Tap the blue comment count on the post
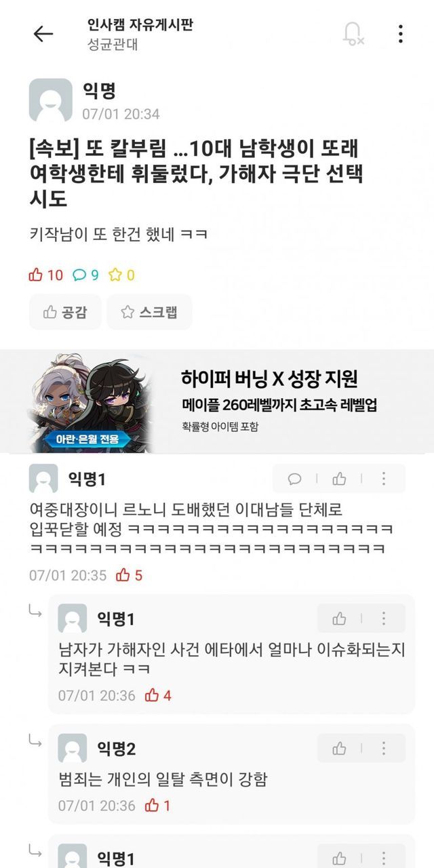 pyautogui.click(x=85, y=275)
